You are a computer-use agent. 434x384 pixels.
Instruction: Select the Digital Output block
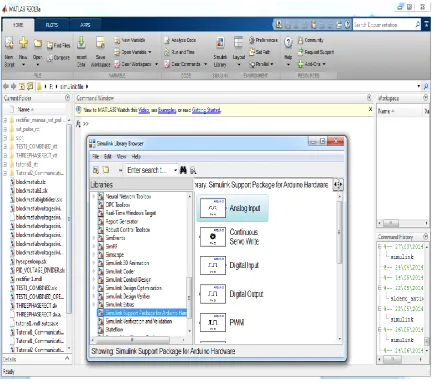pyautogui.click(x=232, y=294)
